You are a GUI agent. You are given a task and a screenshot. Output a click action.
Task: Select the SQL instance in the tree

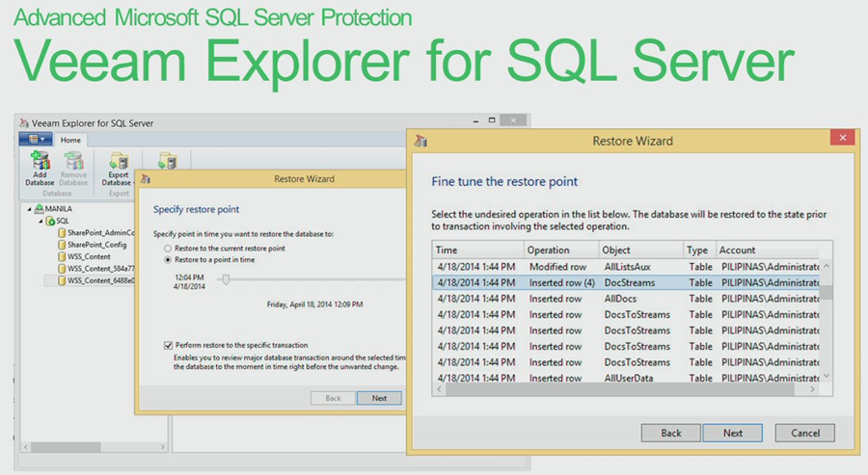(x=63, y=221)
